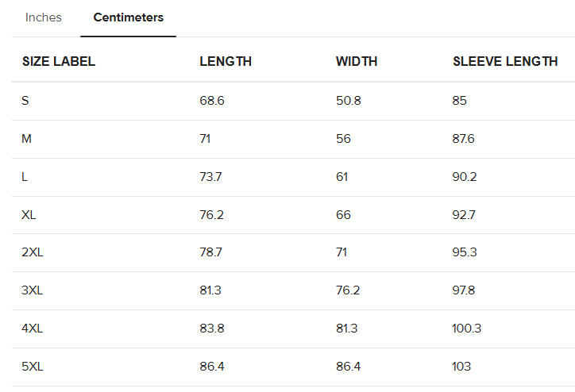Click the SLEEVE LENGTH column header
This screenshot has height=392, width=575.
[505, 61]
